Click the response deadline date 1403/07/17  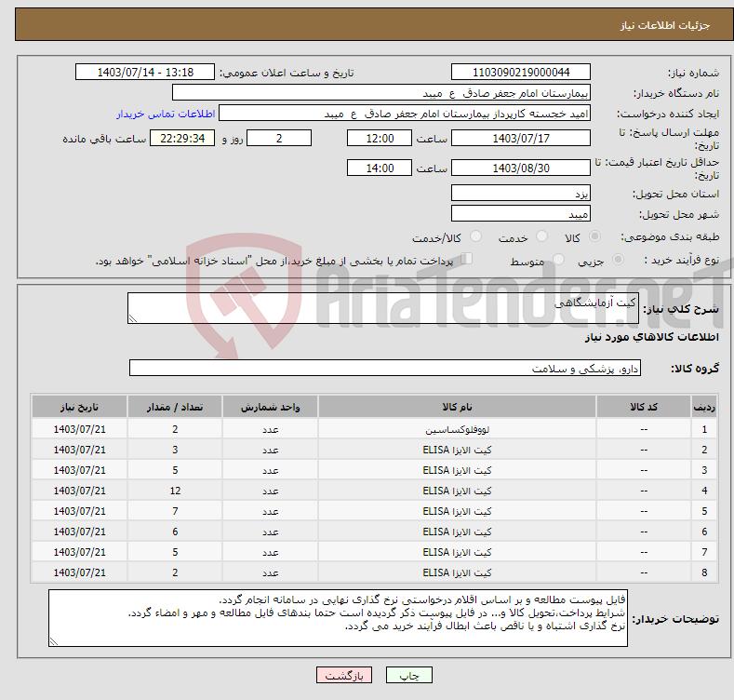pos(521,138)
